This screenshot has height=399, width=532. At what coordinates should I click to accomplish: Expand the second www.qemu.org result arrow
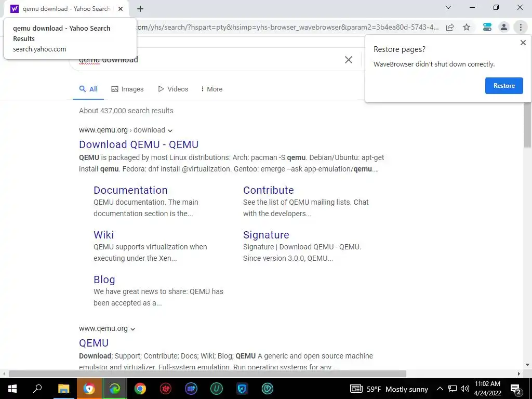(133, 329)
